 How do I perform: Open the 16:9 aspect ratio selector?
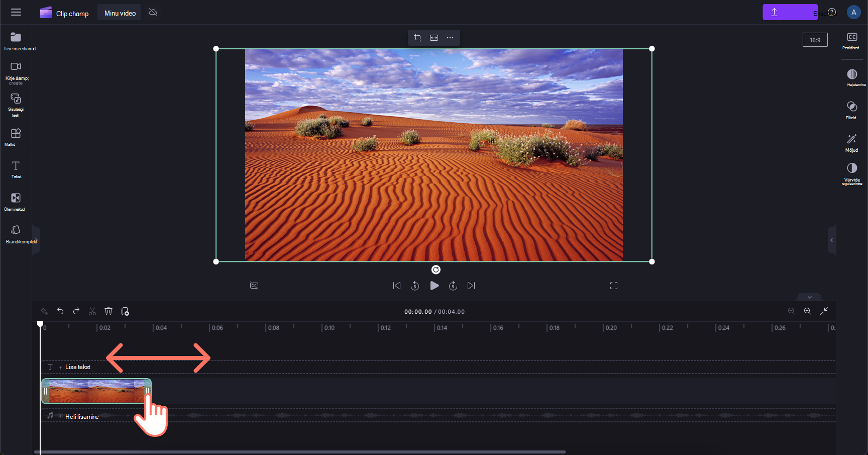pyautogui.click(x=815, y=40)
